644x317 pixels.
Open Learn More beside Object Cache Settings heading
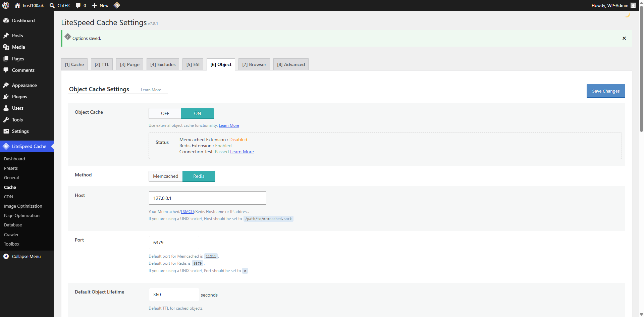tap(151, 90)
